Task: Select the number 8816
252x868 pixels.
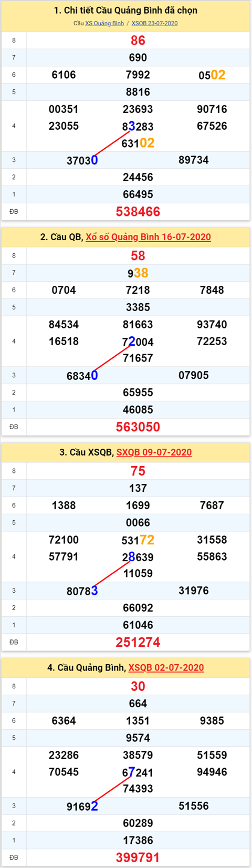Action: click(x=138, y=92)
